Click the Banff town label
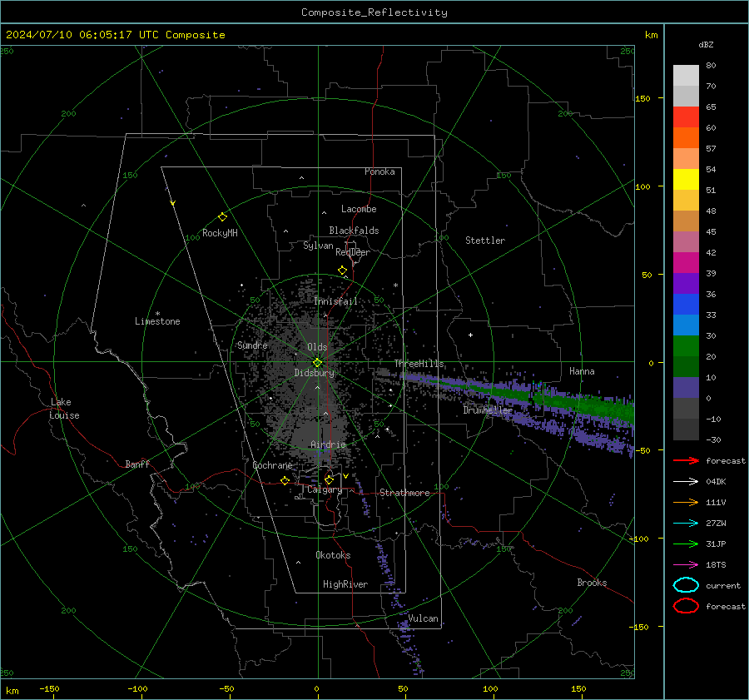 [x=137, y=464]
